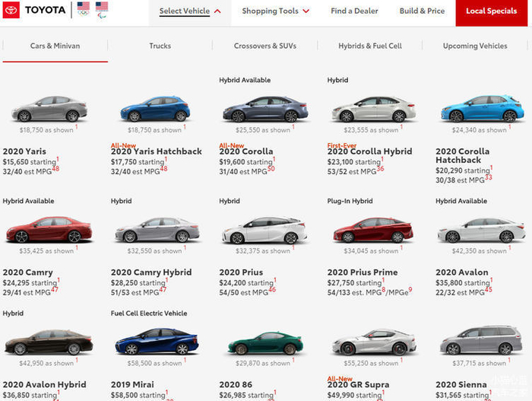The width and height of the screenshot is (532, 401).
Task: Open the 2020 Prius title link
Action: click(241, 272)
